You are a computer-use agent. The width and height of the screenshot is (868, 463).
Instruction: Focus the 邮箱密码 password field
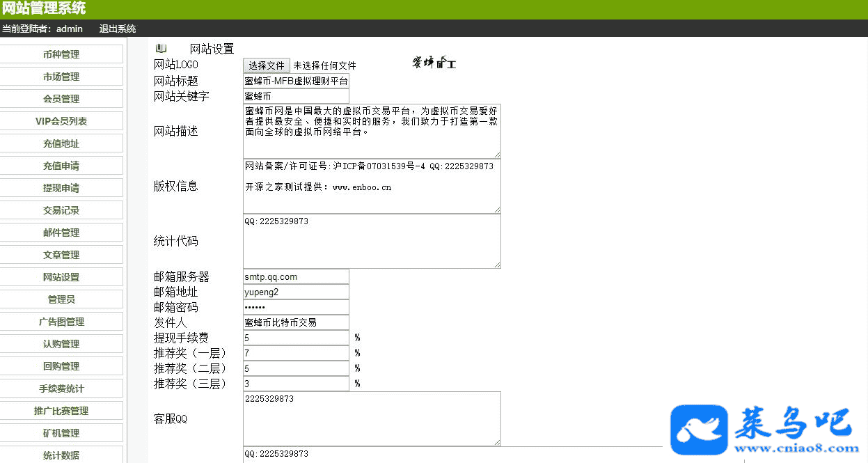[296, 307]
